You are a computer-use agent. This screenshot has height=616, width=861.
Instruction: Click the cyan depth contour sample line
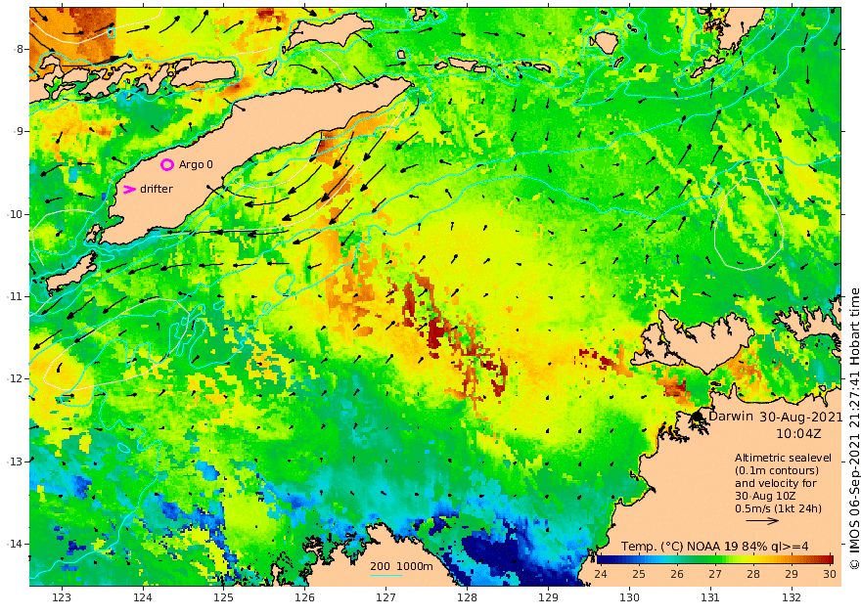(386, 575)
